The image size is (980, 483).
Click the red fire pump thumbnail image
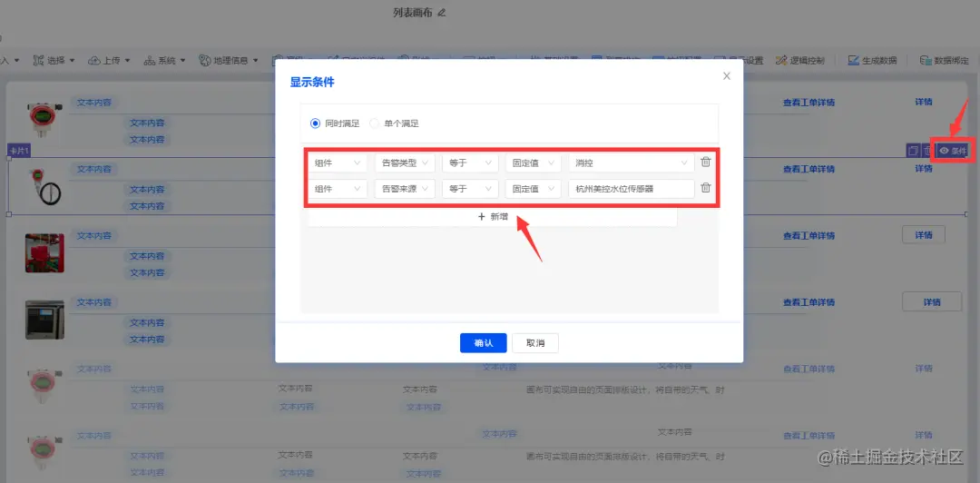click(x=44, y=252)
